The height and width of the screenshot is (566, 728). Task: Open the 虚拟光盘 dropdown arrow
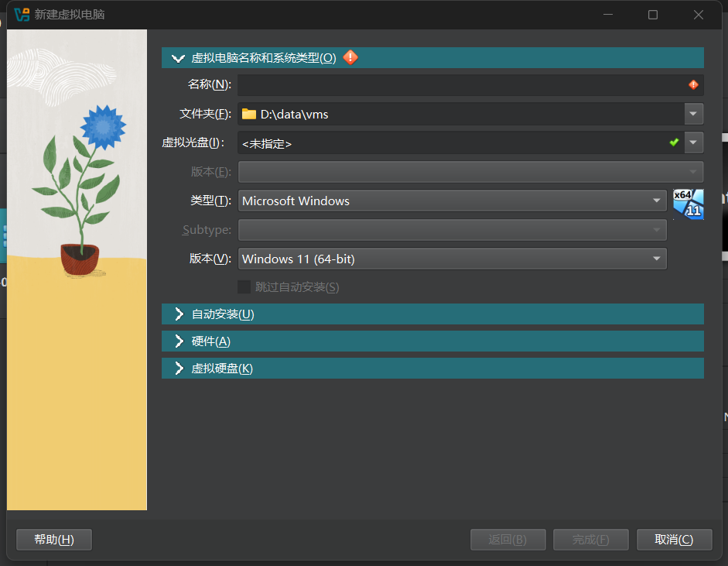tap(694, 142)
